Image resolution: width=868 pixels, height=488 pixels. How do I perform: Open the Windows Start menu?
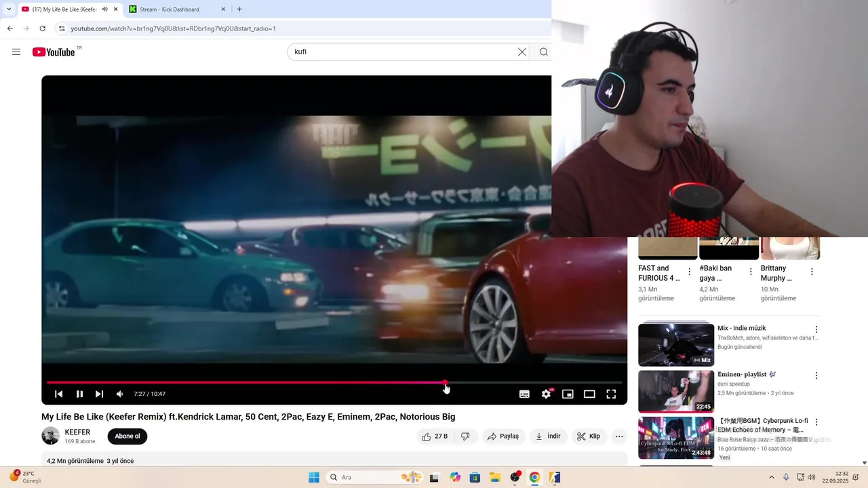point(314,477)
